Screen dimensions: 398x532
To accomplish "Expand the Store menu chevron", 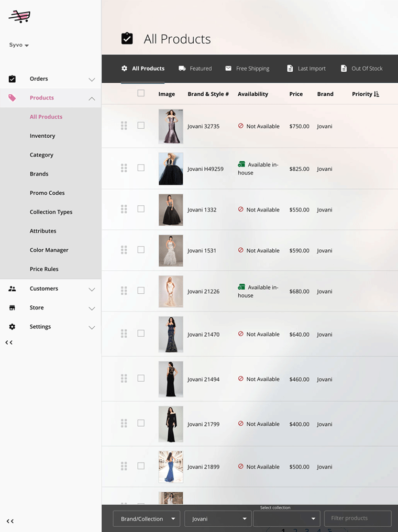I will point(92,308).
